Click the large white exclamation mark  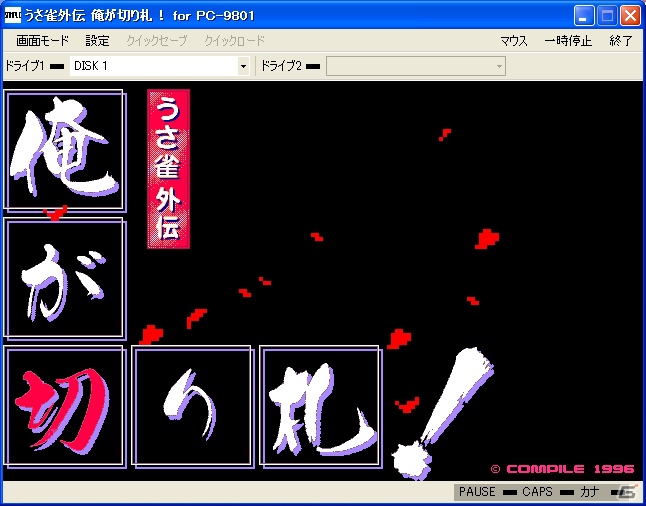pyautogui.click(x=443, y=414)
